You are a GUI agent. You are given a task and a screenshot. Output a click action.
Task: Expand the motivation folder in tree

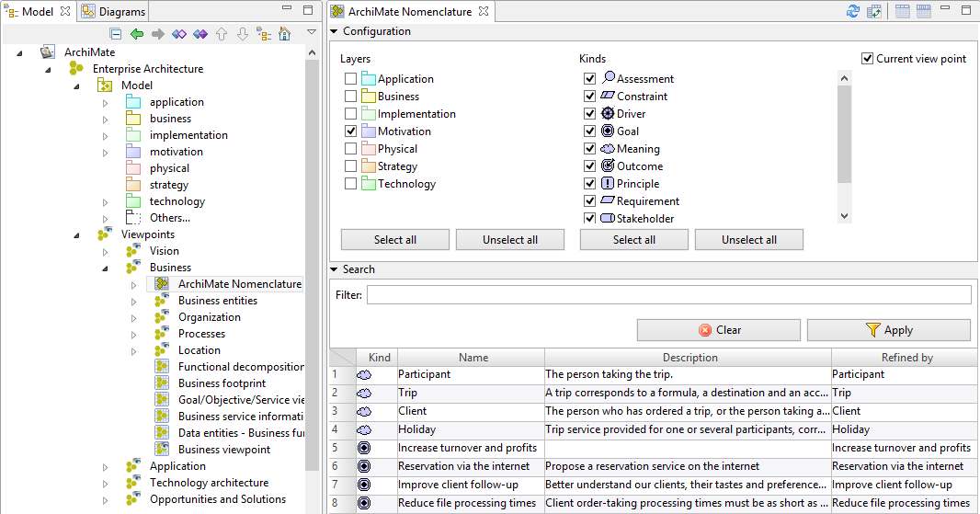point(105,152)
